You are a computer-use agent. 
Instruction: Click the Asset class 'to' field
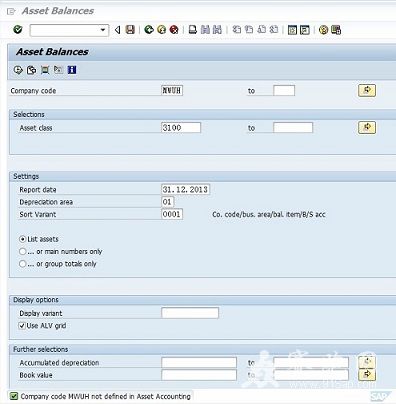[x=293, y=128]
